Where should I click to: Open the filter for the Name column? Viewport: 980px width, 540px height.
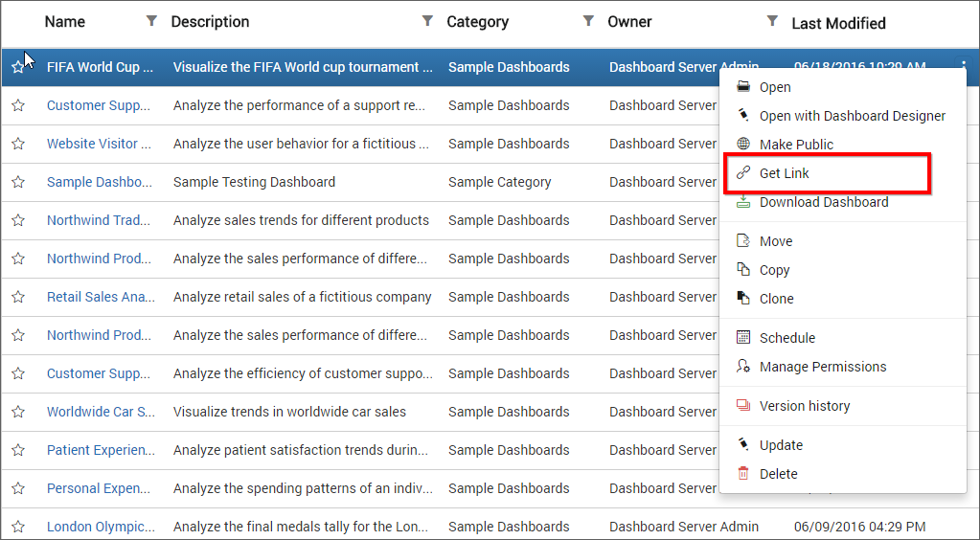coord(151,21)
